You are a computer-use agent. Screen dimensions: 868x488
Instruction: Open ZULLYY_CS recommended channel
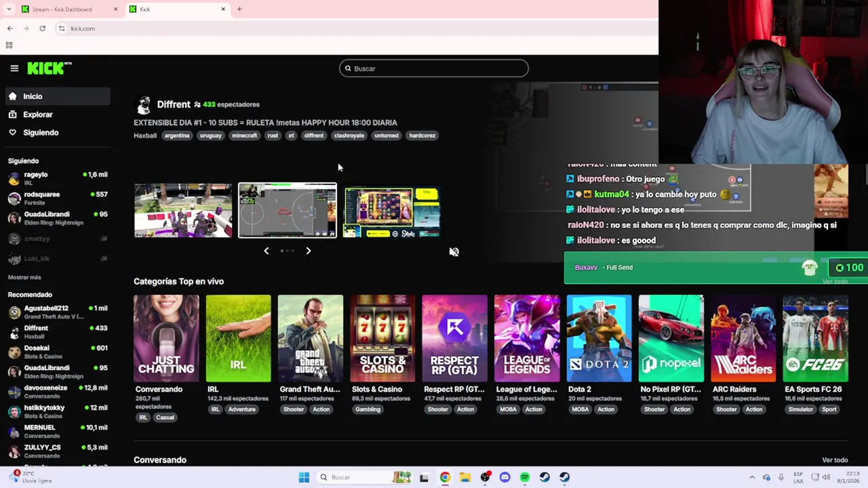click(58, 451)
